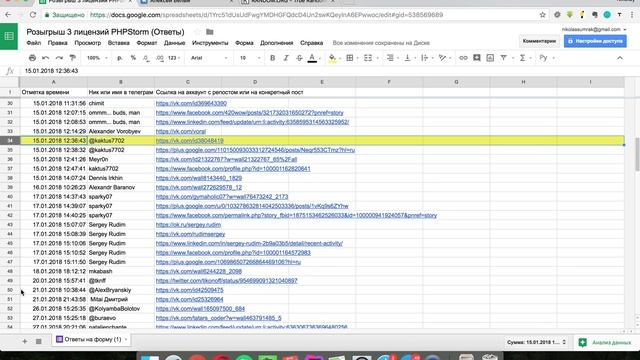Insert a chart via toolbar icon
Viewport: 640px width, 360px height.
click(490, 58)
